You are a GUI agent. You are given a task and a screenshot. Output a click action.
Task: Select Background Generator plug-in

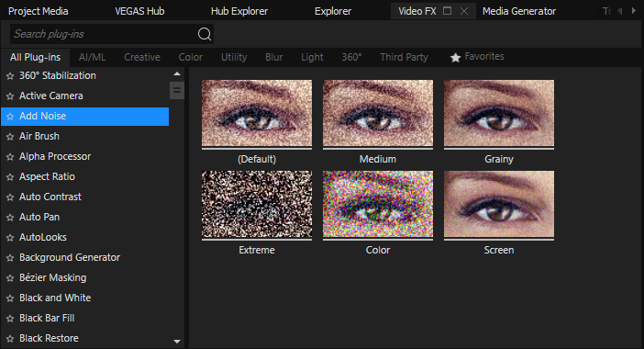70,257
